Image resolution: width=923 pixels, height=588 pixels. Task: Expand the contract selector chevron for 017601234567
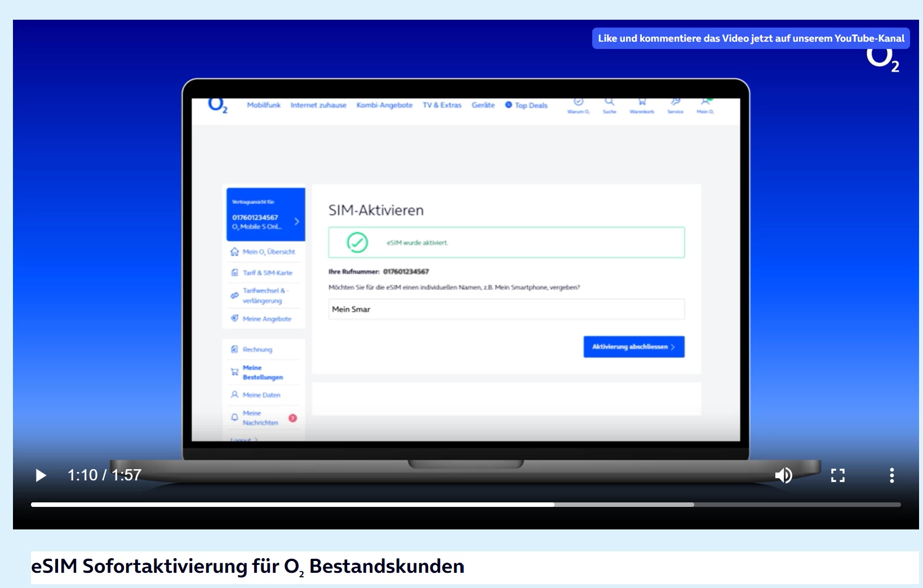click(297, 221)
